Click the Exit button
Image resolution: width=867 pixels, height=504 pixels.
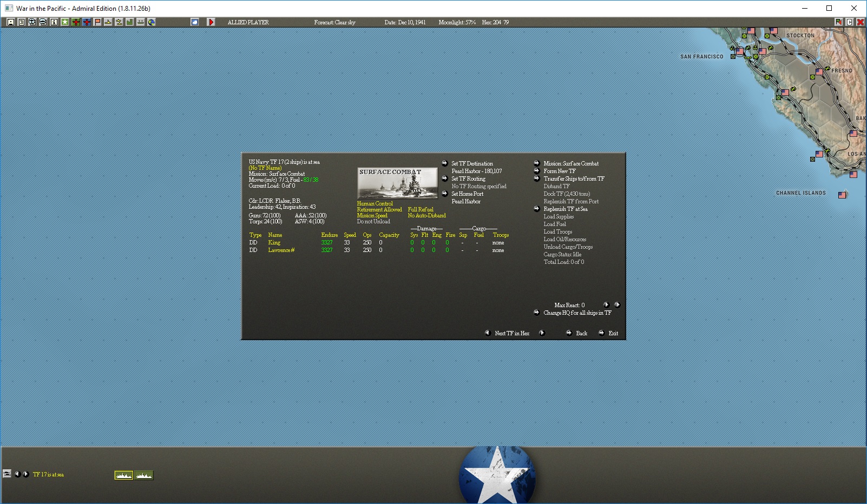[x=613, y=333]
